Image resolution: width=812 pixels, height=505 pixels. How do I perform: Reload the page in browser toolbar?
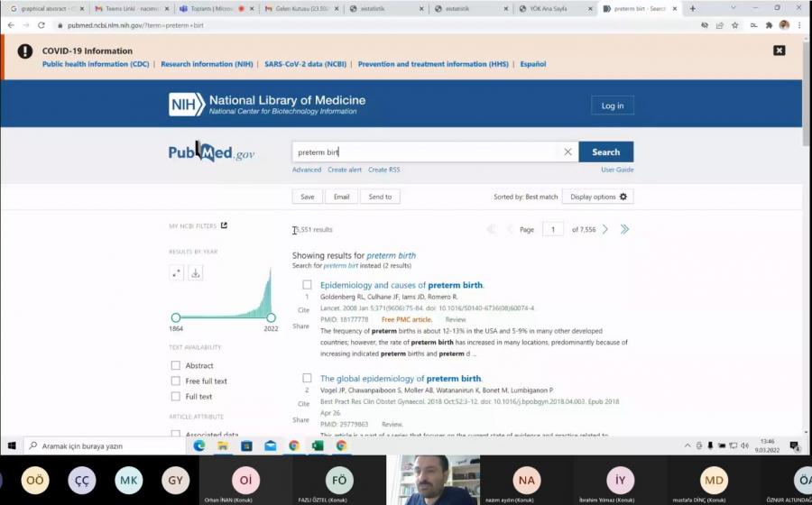[42, 25]
